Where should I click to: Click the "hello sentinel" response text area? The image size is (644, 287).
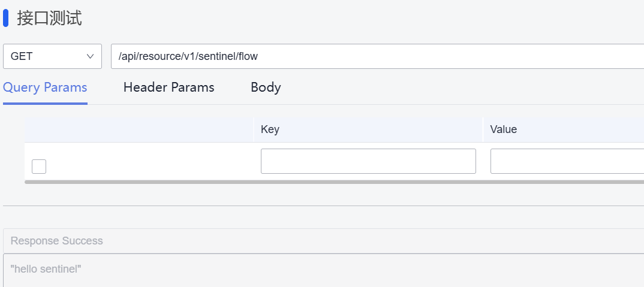tap(323, 270)
